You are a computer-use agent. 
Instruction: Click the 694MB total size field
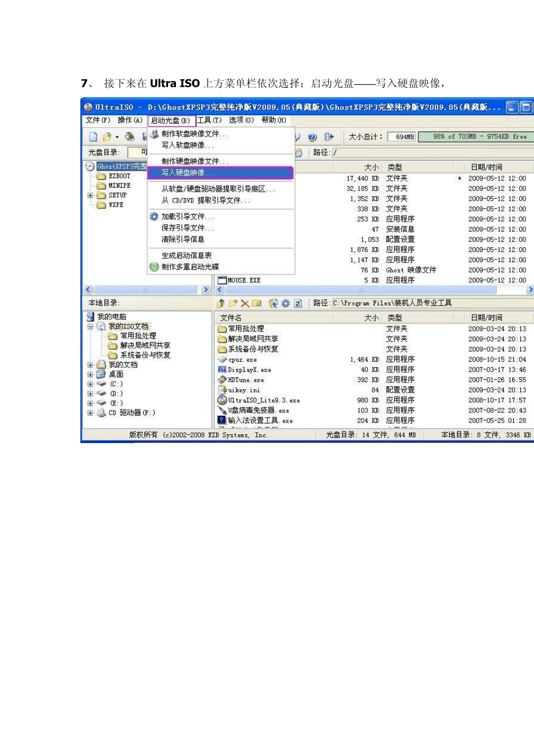pos(401,137)
